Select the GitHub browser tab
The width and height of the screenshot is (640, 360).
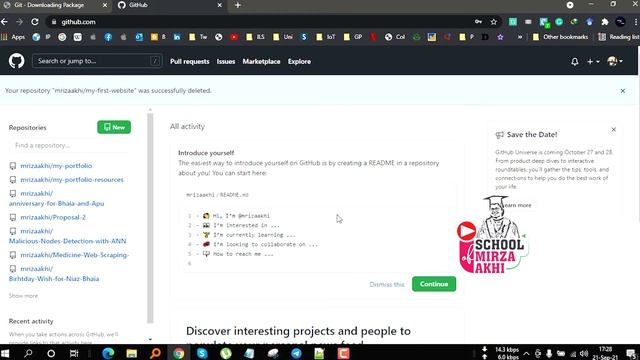click(x=169, y=5)
